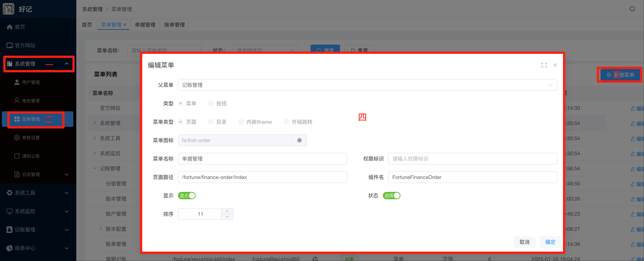Open 报表中心 pie chart icon item

[10, 248]
